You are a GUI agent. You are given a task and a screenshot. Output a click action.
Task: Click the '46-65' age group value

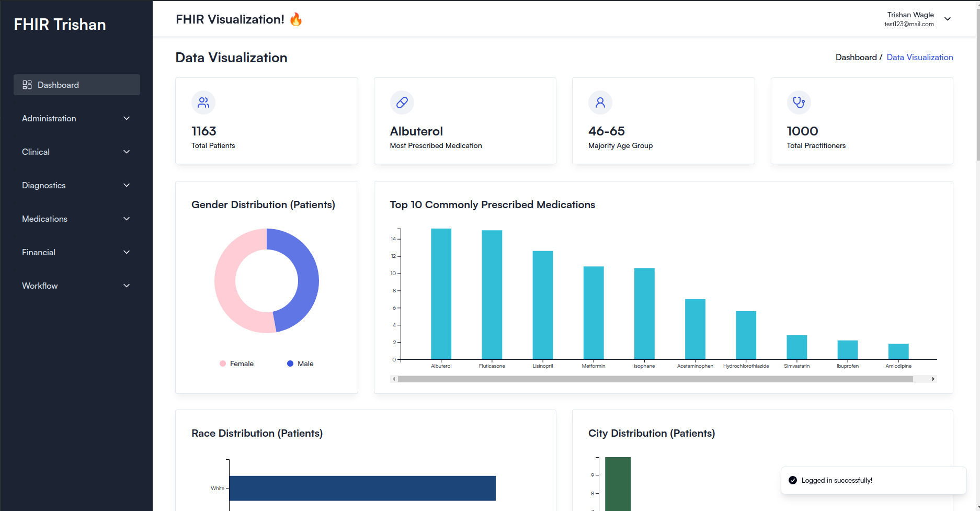click(607, 131)
